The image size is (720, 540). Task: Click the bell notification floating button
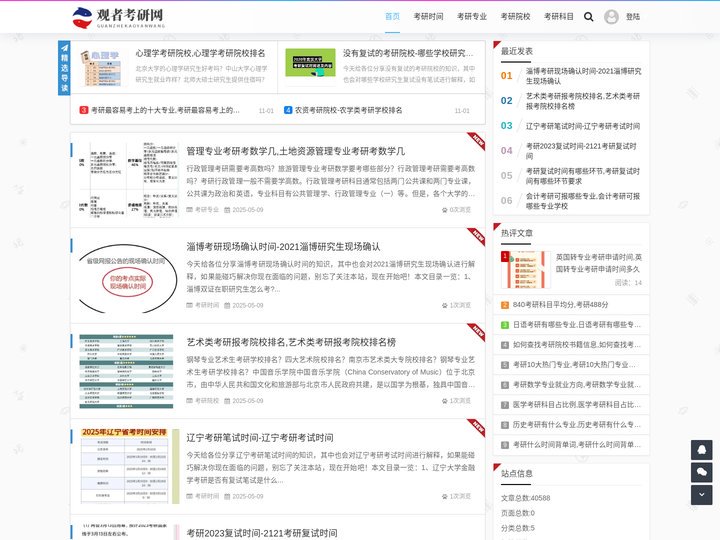coord(702,450)
